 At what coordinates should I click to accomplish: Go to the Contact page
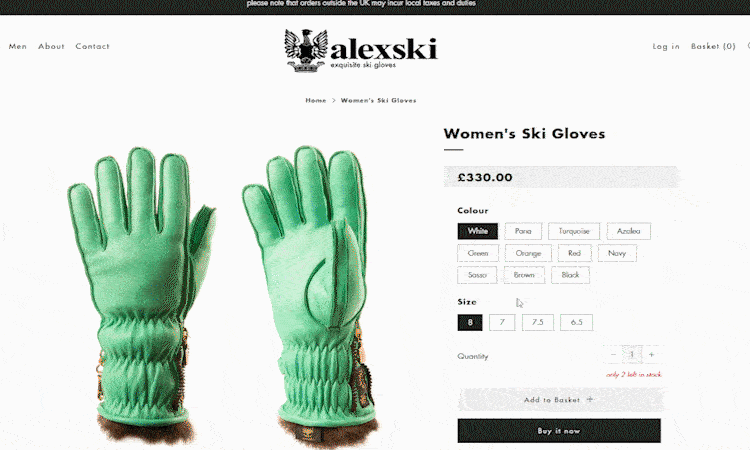[92, 46]
